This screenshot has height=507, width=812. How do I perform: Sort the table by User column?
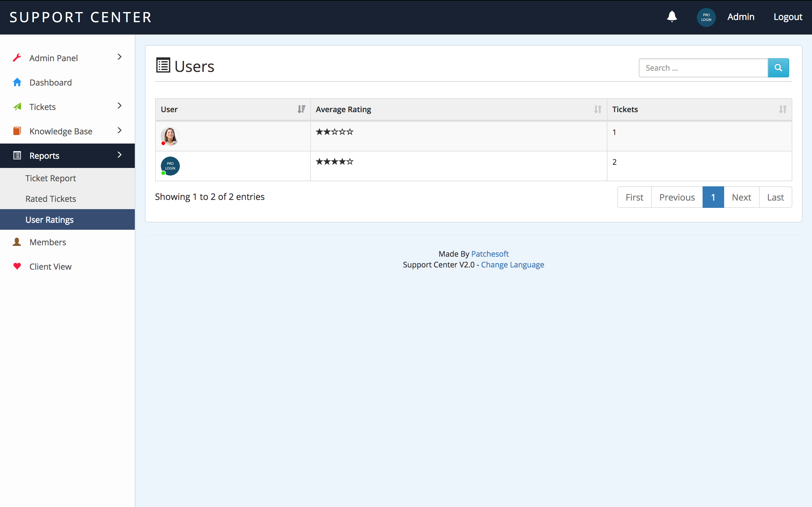[301, 109]
